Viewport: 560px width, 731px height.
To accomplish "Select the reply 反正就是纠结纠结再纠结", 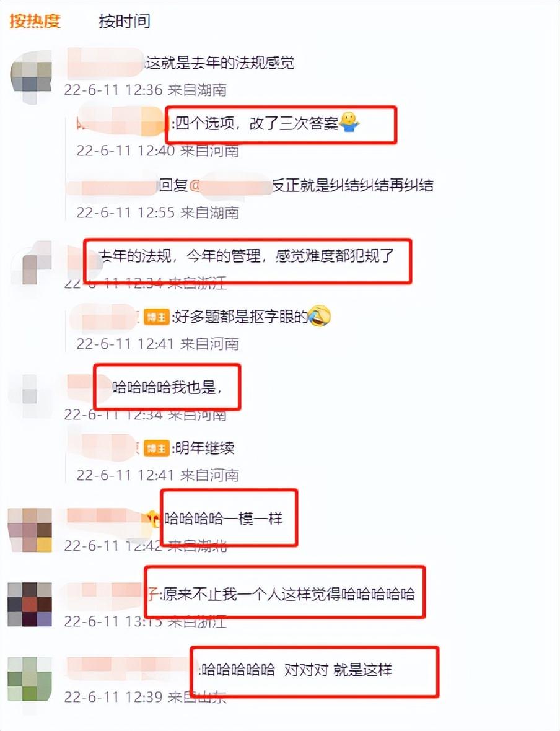I will click(352, 186).
